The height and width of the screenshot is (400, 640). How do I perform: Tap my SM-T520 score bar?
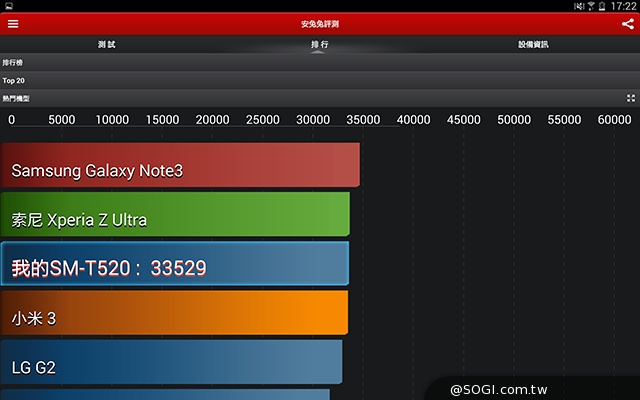174,263
